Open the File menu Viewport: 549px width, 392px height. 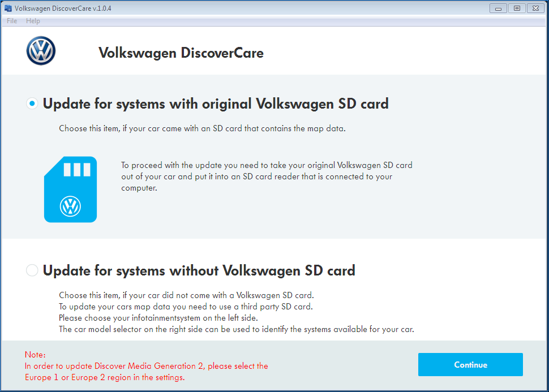[11, 20]
